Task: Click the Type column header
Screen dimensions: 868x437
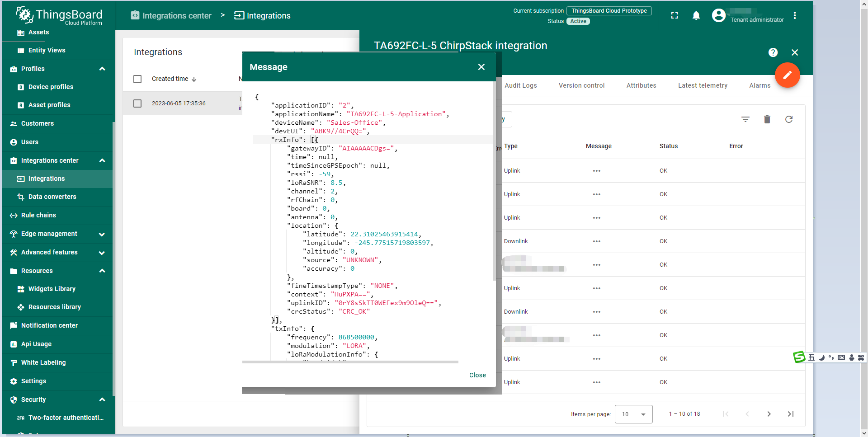Action: (511, 146)
